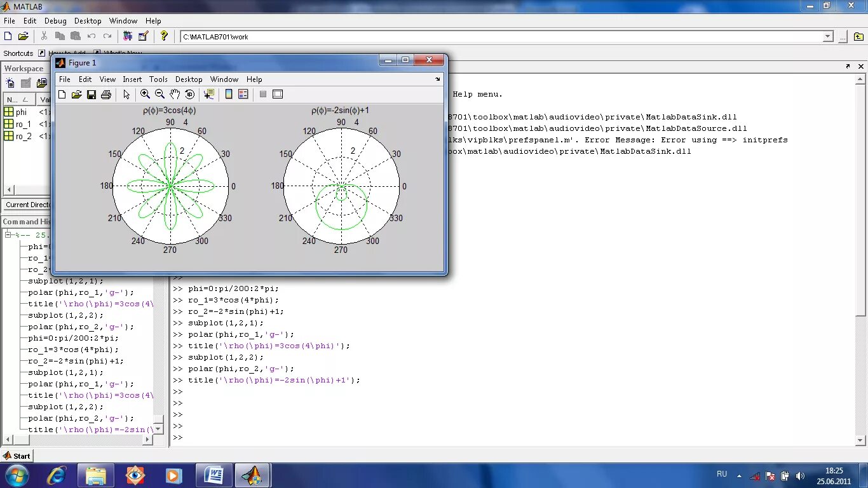The image size is (868, 488).
Task: Open MATLAB Help question mark icon
Action: [x=164, y=36]
